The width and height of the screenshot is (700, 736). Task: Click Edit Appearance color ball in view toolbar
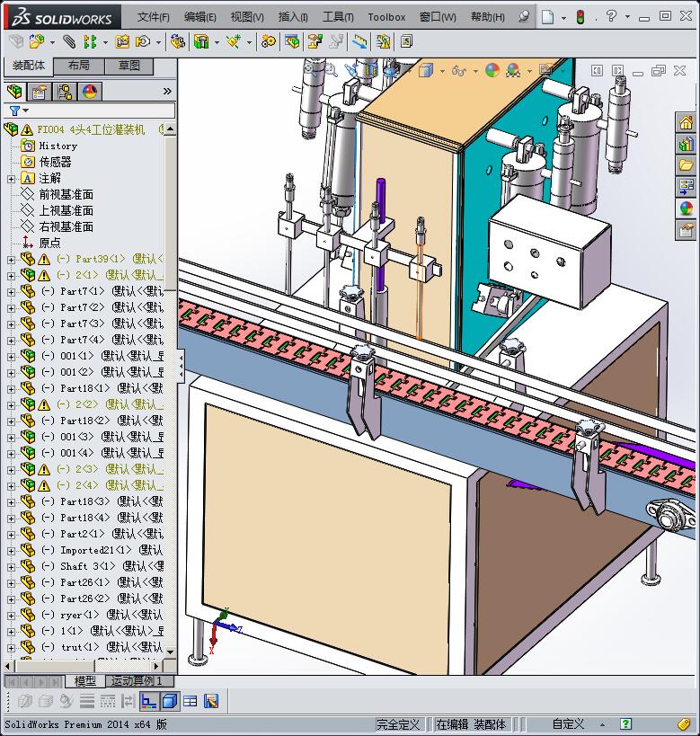click(492, 70)
